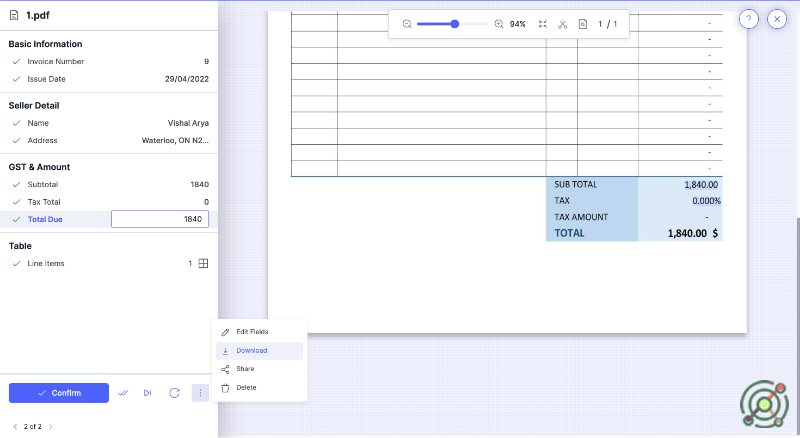The height and width of the screenshot is (438, 800).
Task: Click the help question mark icon
Action: (x=749, y=19)
